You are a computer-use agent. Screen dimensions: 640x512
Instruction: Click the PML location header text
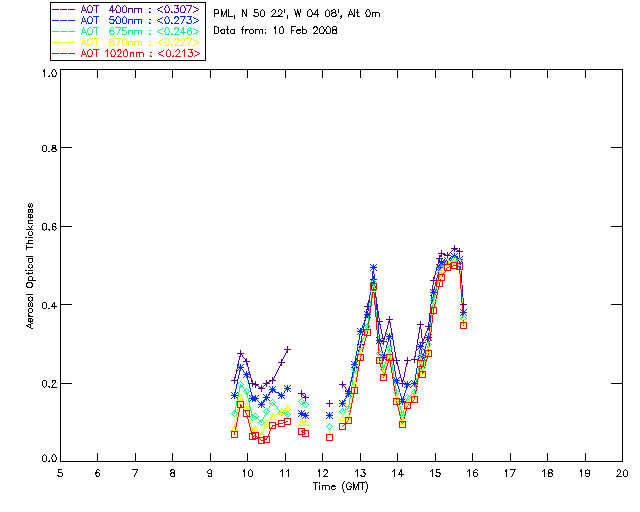click(x=297, y=14)
